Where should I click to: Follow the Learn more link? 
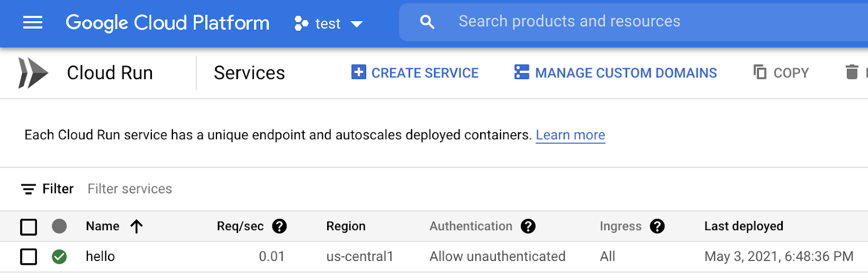pos(570,135)
